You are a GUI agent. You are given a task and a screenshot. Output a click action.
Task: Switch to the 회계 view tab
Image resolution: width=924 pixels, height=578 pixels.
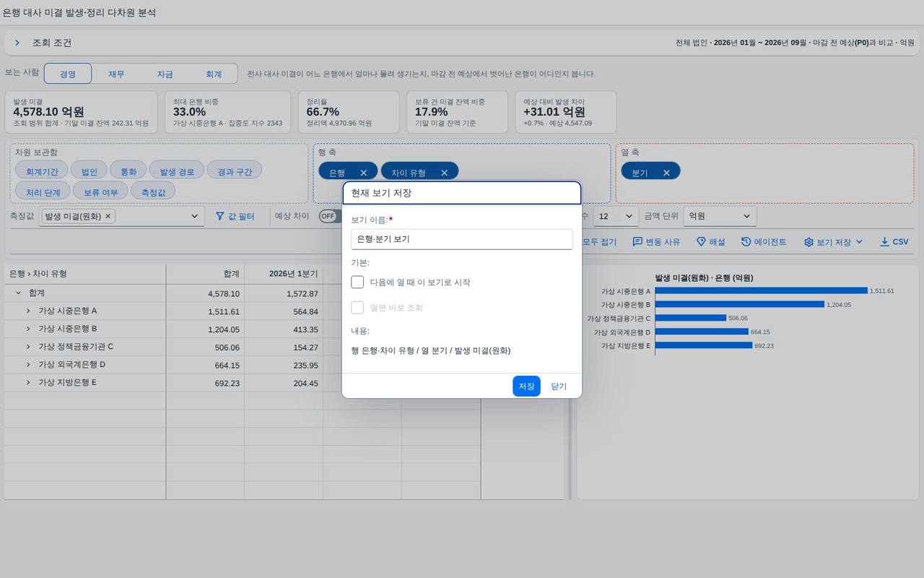click(214, 74)
